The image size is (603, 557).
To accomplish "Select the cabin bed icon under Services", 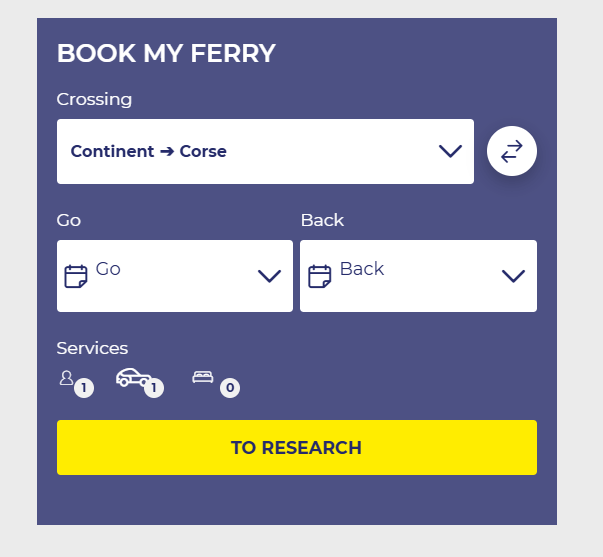I will point(203,377).
